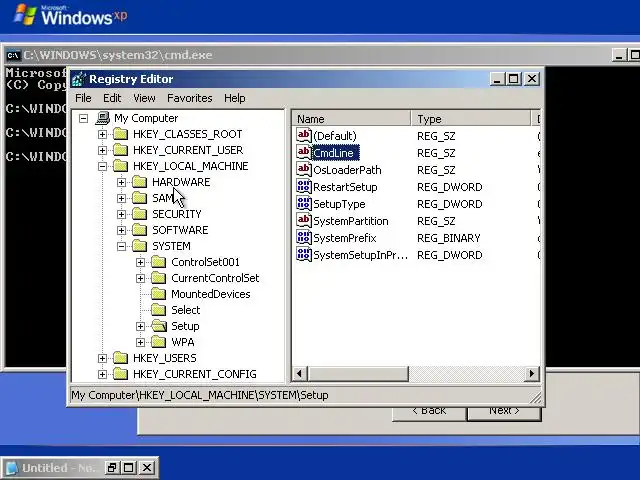Click the Type column header
This screenshot has height=480, width=640.
(471, 119)
